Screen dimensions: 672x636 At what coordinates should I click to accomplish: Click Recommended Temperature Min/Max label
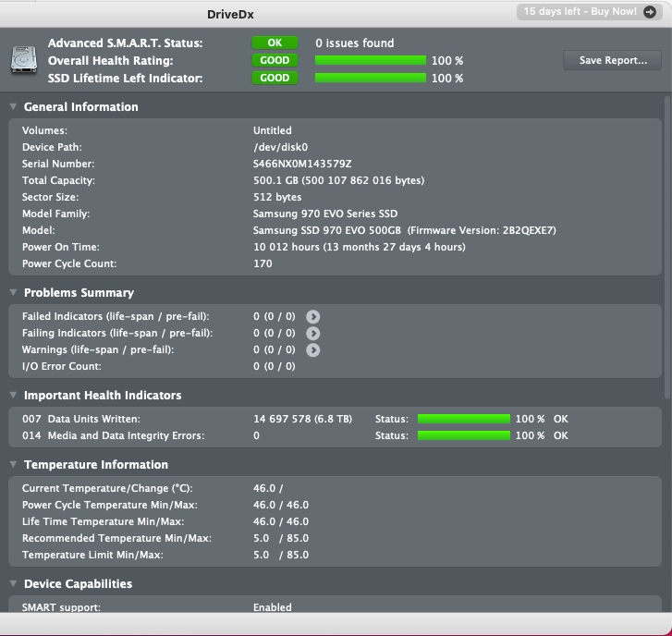116,538
